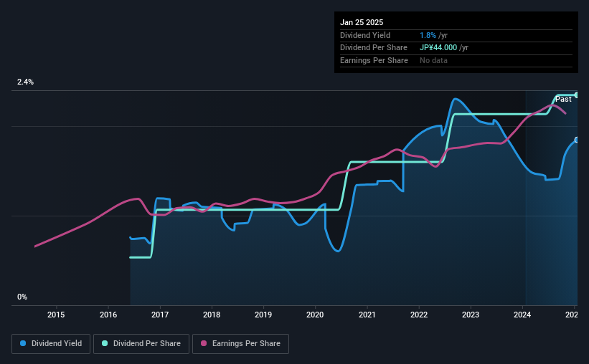This screenshot has width=589, height=364.
Task: Click the blue Dividend Yield endpoint marker
Action: coord(577,140)
